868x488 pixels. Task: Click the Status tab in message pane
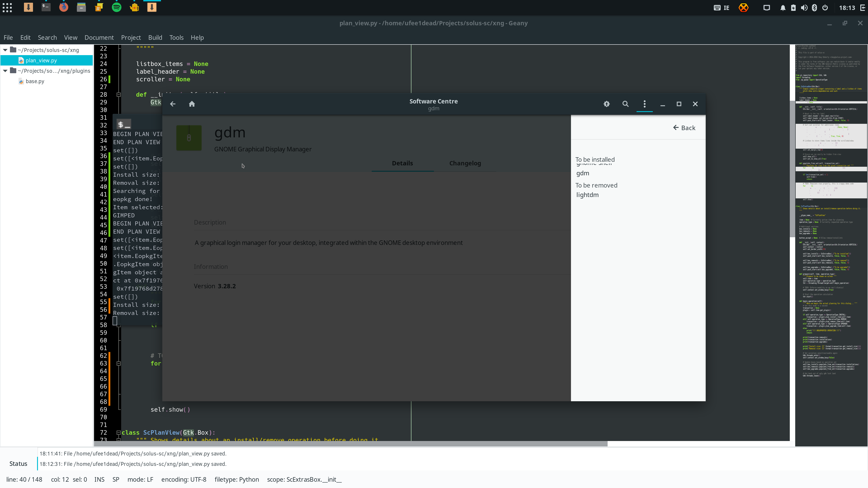click(x=18, y=464)
